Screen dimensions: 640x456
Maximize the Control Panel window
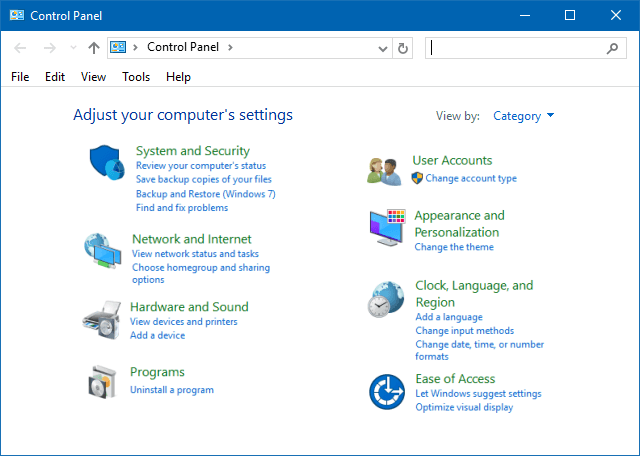[570, 16]
